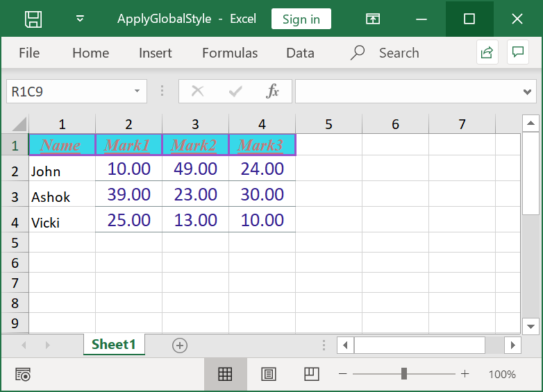
Task: Switch to Normal view
Action: (225, 375)
